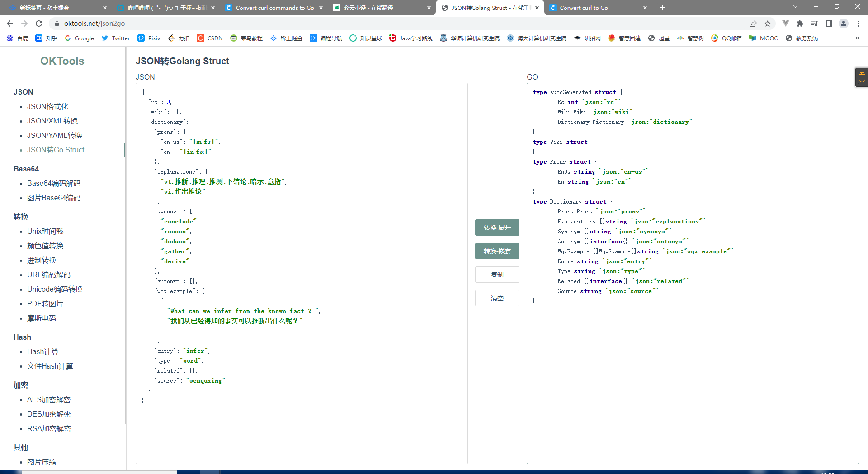Open the Base64编码解码 sidebar link

click(54, 183)
